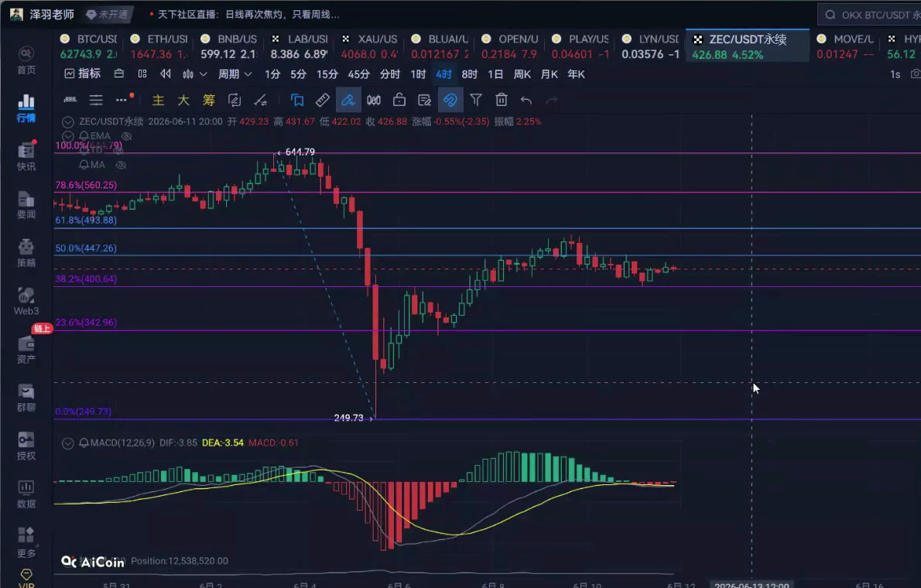Viewport: 921px width, 588px height.
Task: Toggle the 筹 chip distribution indicator
Action: point(209,100)
